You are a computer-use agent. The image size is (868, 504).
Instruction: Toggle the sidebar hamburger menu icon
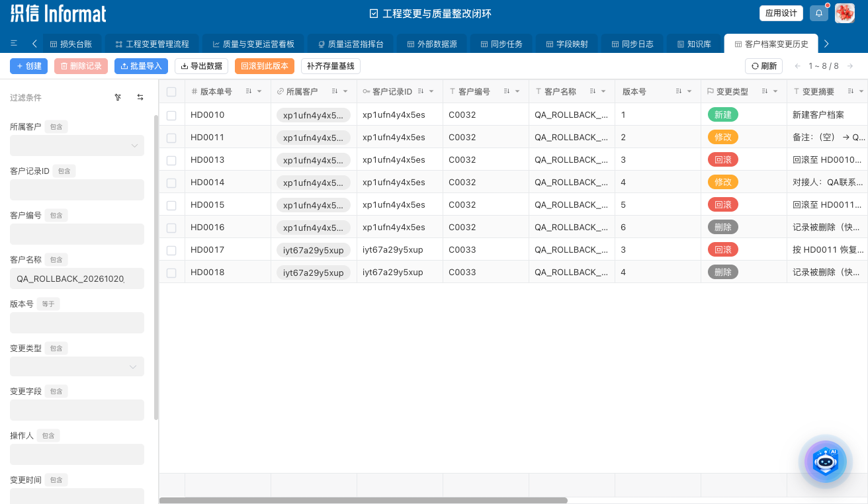[14, 44]
